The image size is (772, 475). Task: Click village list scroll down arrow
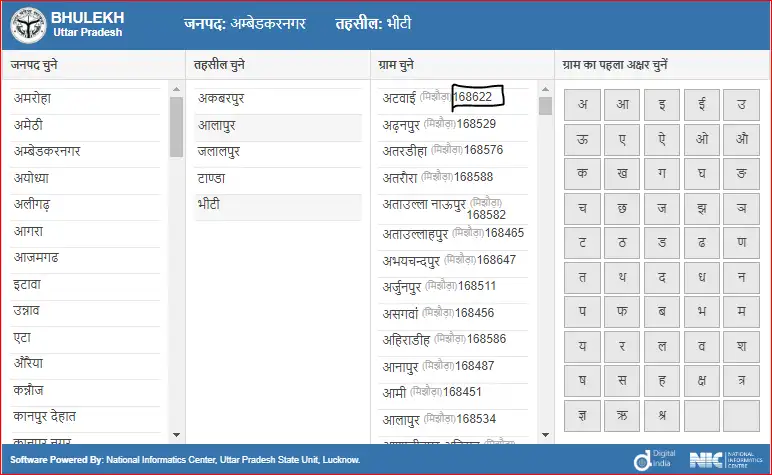[545, 435]
